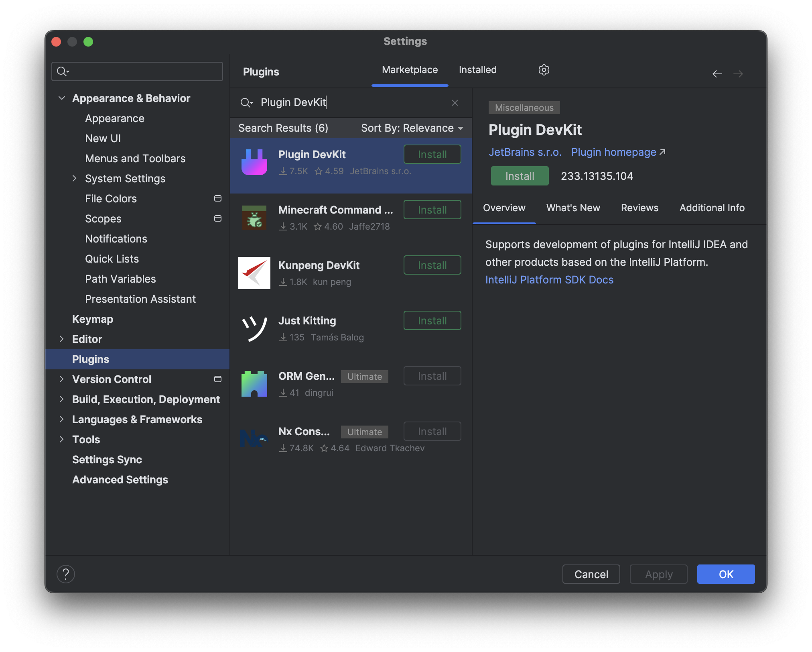Select the Just Kitting plugin icon
This screenshot has width=812, height=652.
[x=254, y=328]
